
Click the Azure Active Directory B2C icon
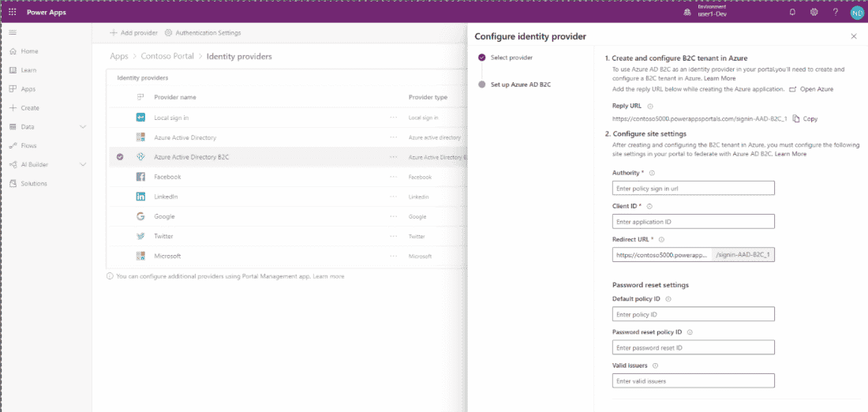140,157
